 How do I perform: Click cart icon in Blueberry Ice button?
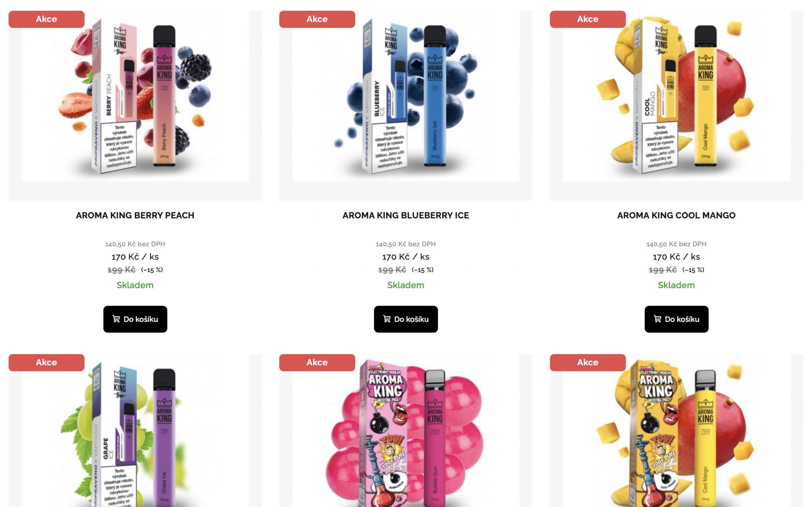click(387, 319)
